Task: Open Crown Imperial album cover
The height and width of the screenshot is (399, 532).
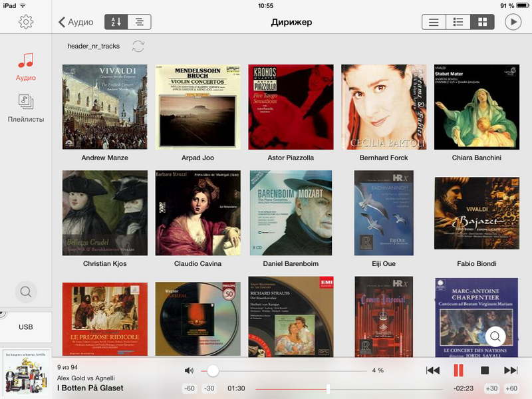Action: tap(384, 317)
